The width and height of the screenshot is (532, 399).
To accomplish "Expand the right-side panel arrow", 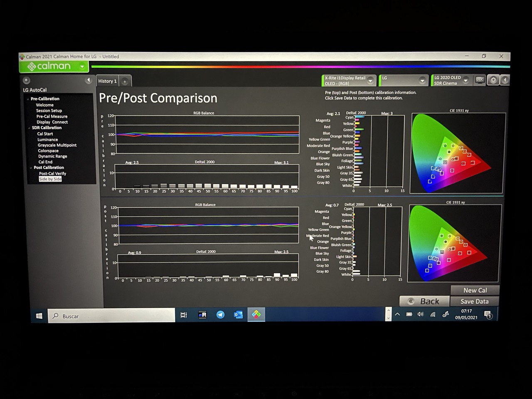I will click(504, 80).
